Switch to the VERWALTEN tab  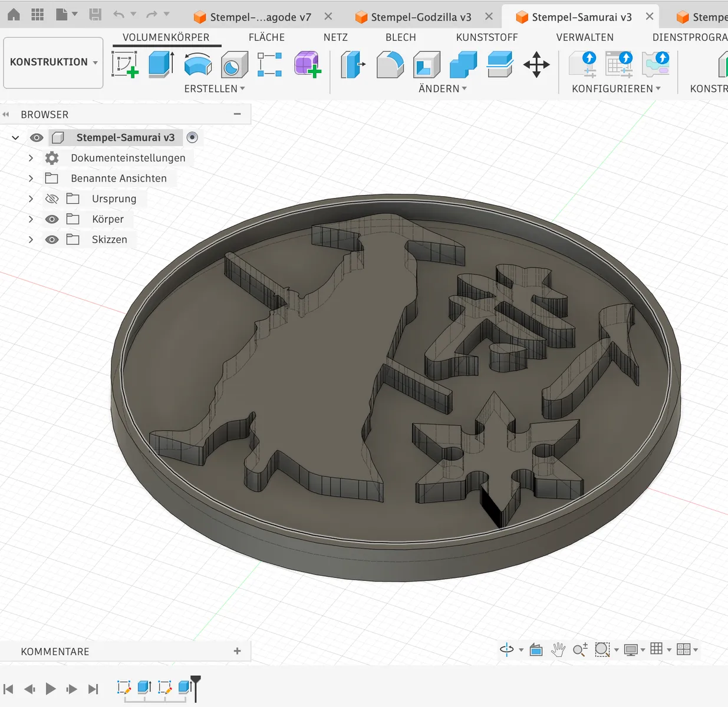585,37
